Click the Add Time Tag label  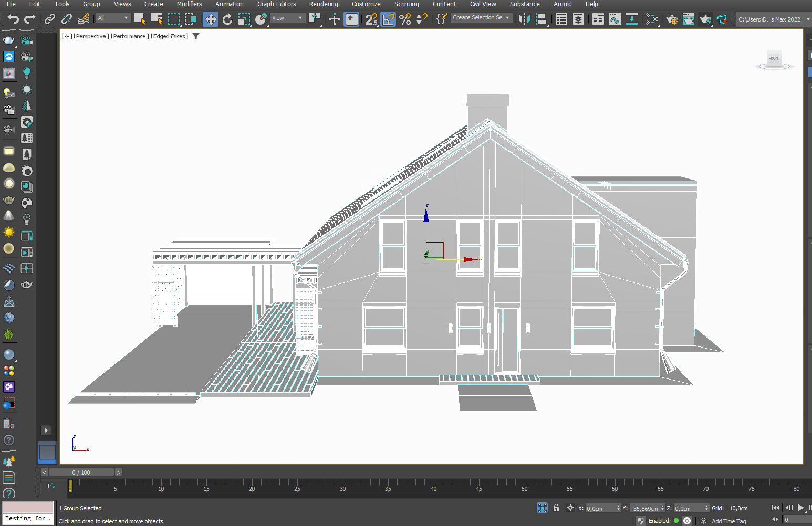[x=728, y=521]
